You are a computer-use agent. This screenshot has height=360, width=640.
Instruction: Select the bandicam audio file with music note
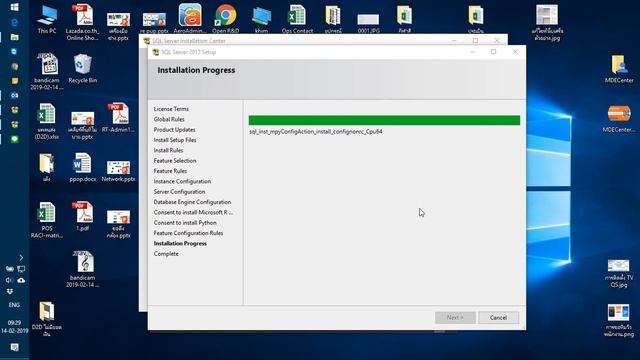82,269
